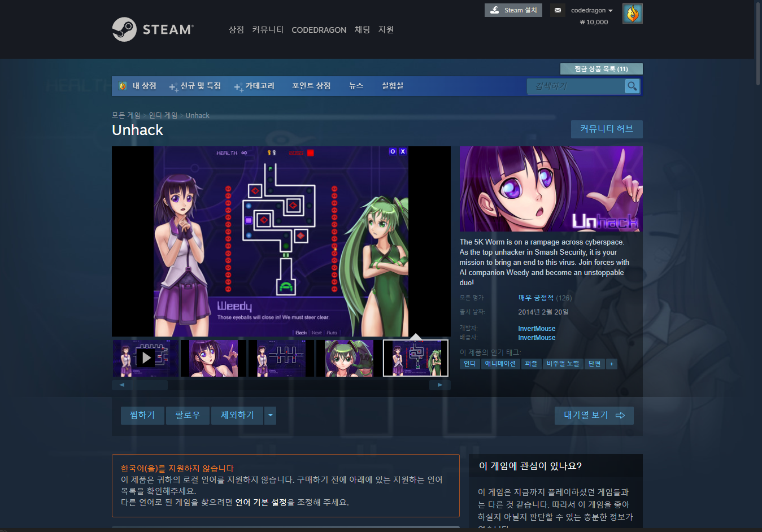
Task: Click the 제외하기 button
Action: tap(237, 415)
